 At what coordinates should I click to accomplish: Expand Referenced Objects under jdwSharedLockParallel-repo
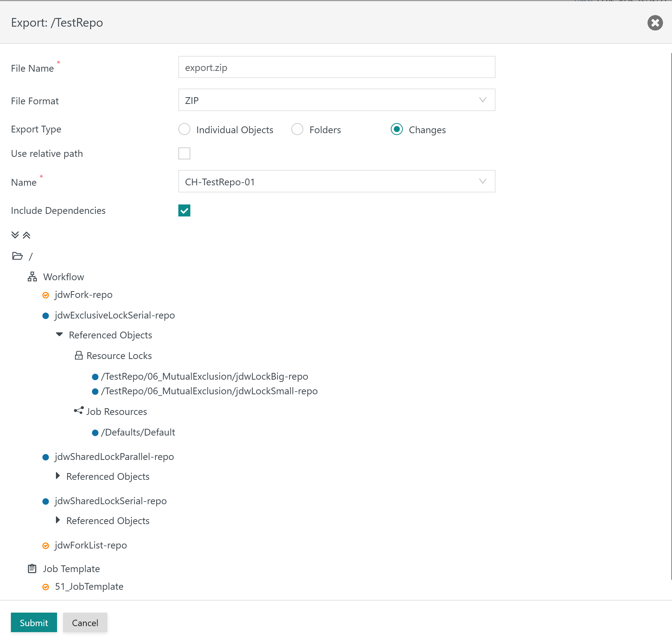click(x=58, y=476)
